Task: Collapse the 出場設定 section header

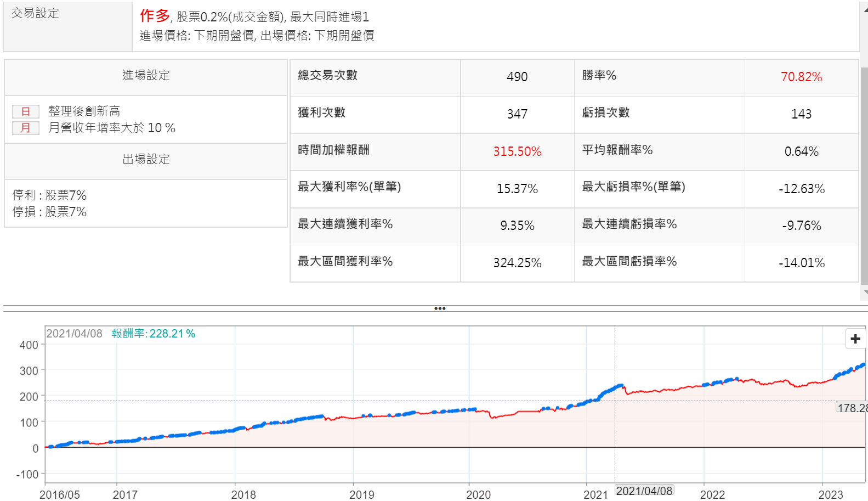Action: [x=146, y=160]
